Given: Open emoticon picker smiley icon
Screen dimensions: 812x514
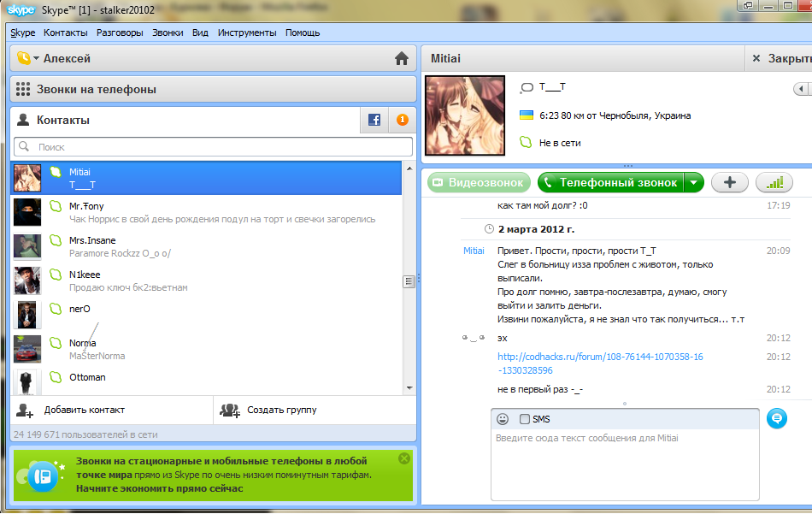Looking at the screenshot, I should pos(503,419).
